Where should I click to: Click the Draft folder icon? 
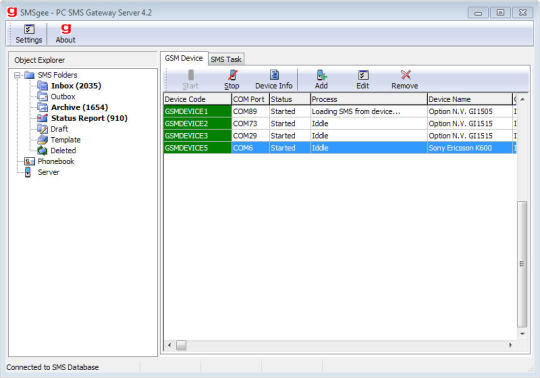(x=42, y=129)
